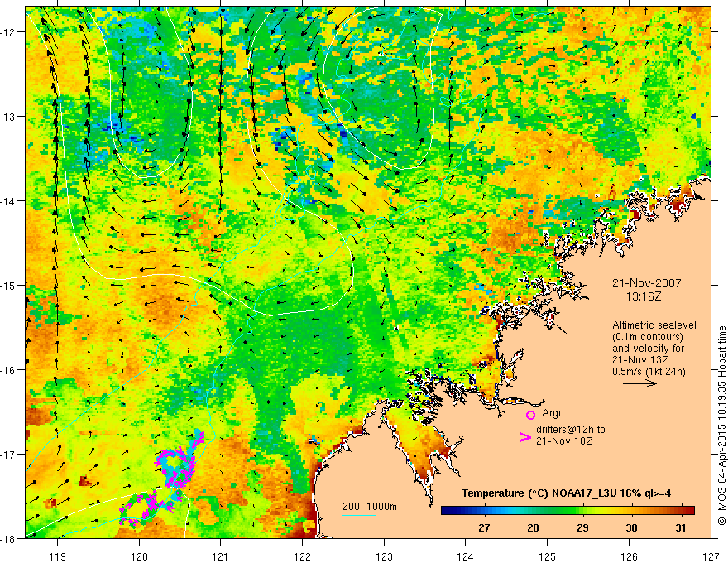Click the longitude axis label '127'

(x=711, y=556)
